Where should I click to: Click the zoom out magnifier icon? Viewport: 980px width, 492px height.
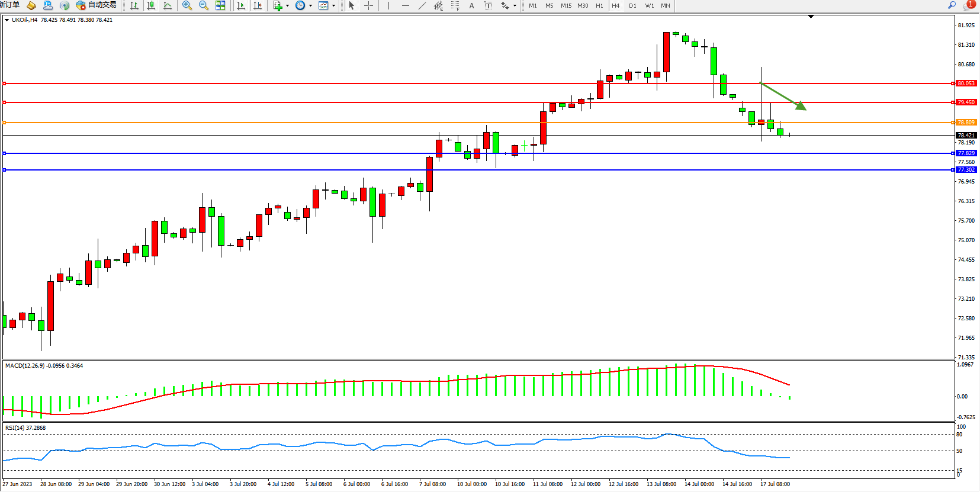pyautogui.click(x=204, y=5)
